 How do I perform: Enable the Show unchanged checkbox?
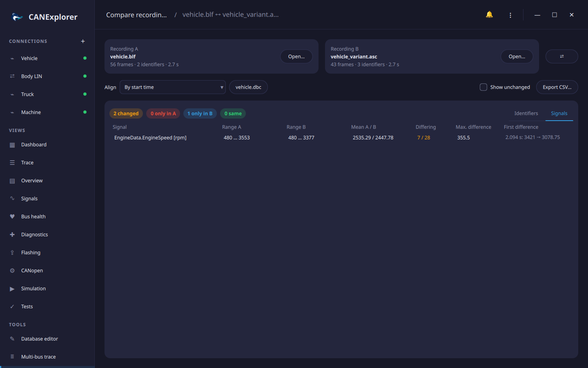point(483,87)
